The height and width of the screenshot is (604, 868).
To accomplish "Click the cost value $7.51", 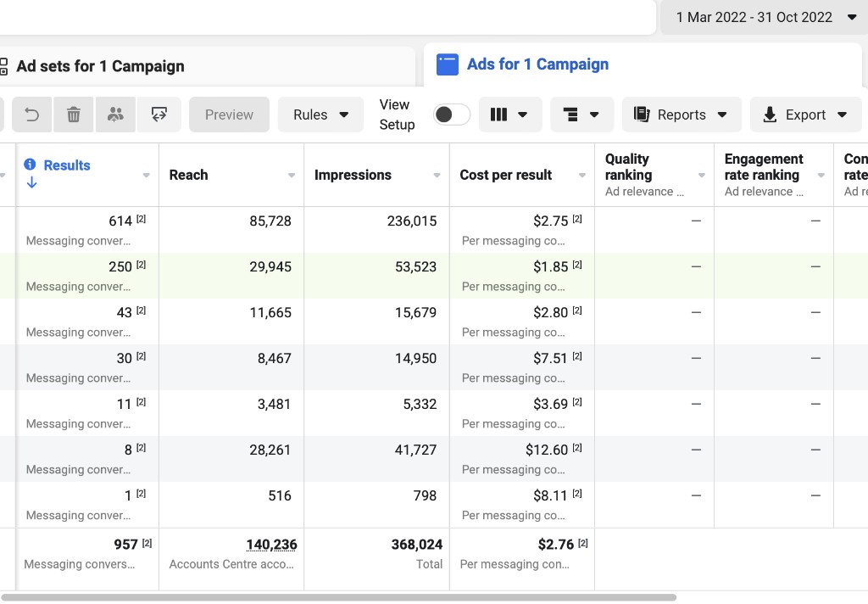I will (551, 359).
